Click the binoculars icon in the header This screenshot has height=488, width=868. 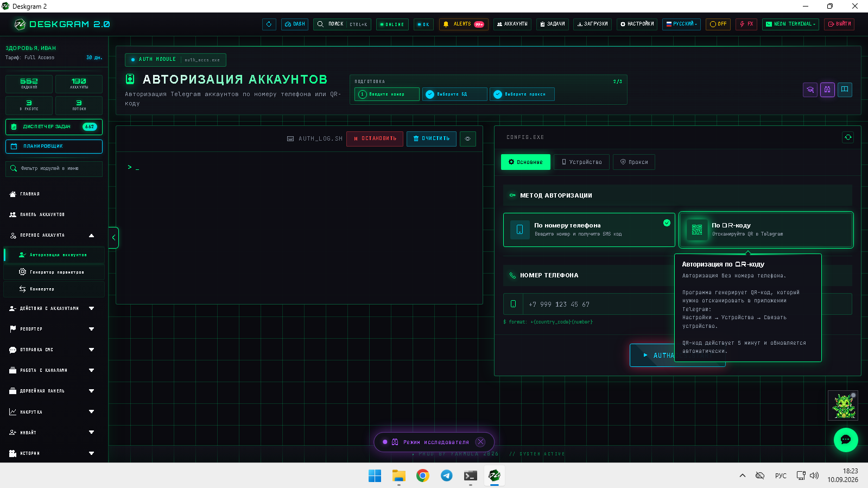[827, 90]
